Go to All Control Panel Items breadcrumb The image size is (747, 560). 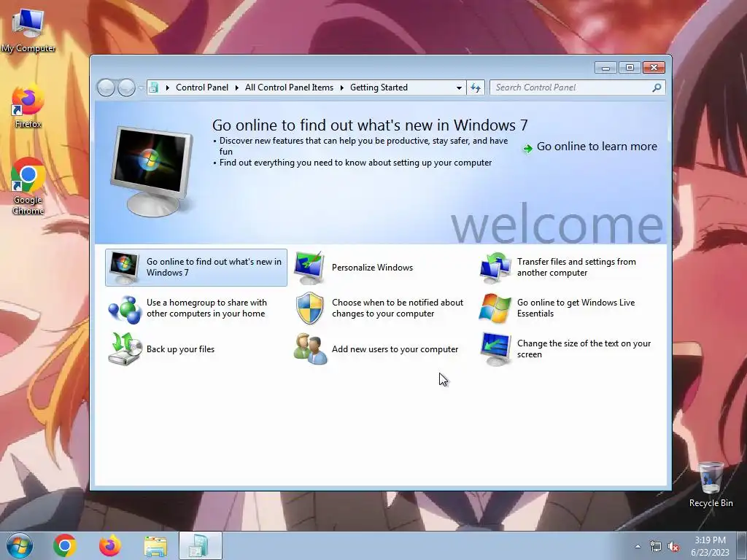point(289,87)
